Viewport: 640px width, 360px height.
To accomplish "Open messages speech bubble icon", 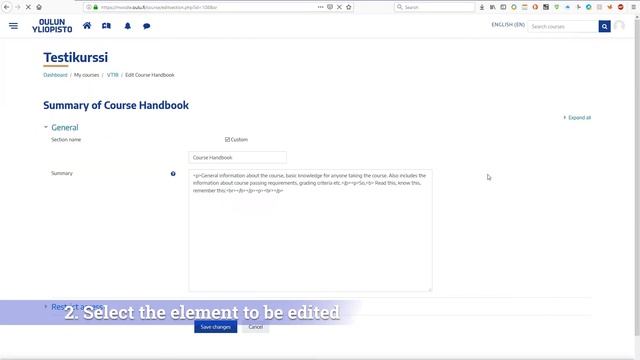I will (x=147, y=26).
